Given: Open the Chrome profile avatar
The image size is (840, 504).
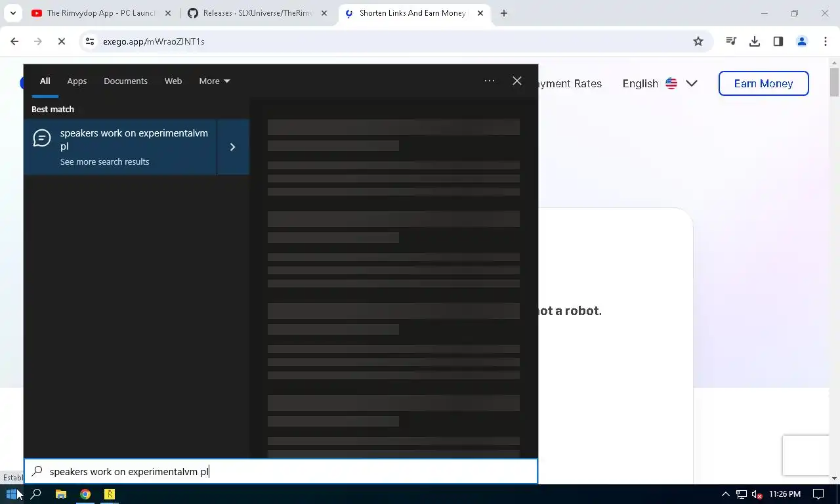Looking at the screenshot, I should click(x=802, y=41).
